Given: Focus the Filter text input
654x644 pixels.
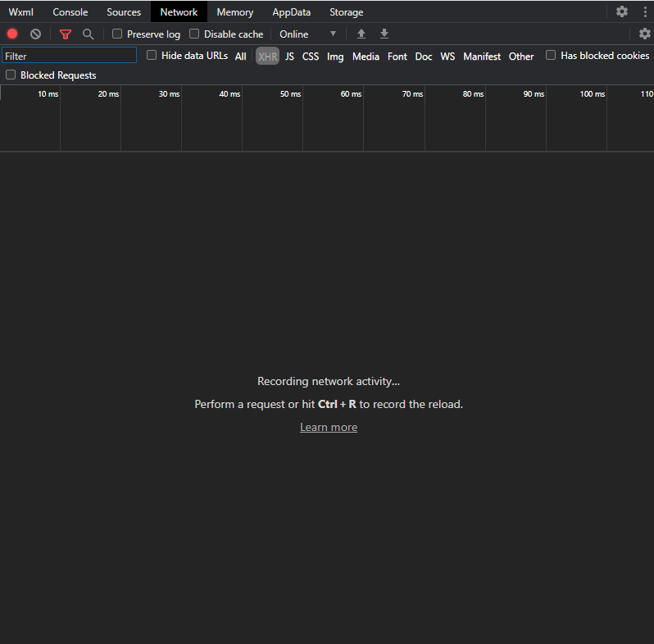Looking at the screenshot, I should (x=69, y=56).
